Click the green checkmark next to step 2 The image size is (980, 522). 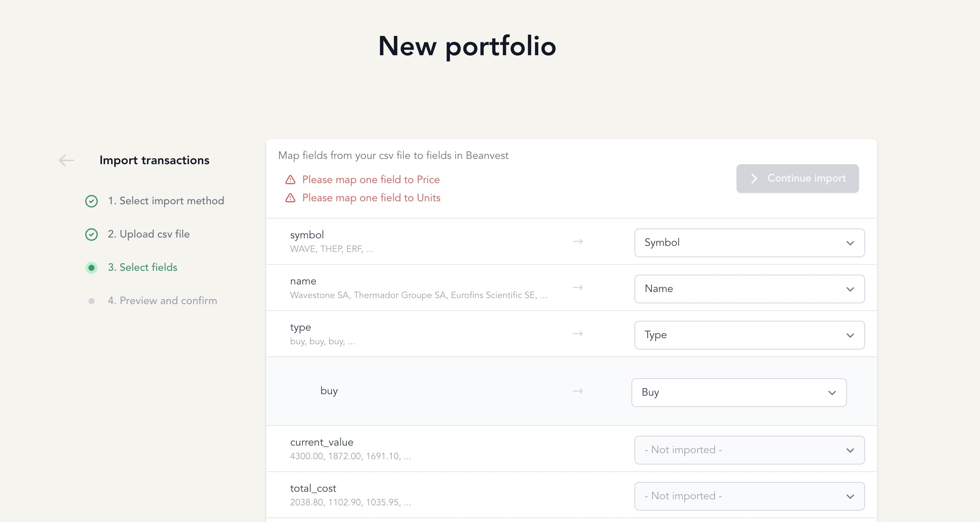[x=91, y=234]
